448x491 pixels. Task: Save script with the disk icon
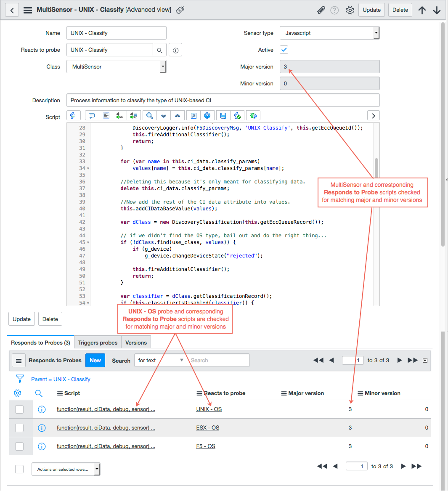click(223, 116)
